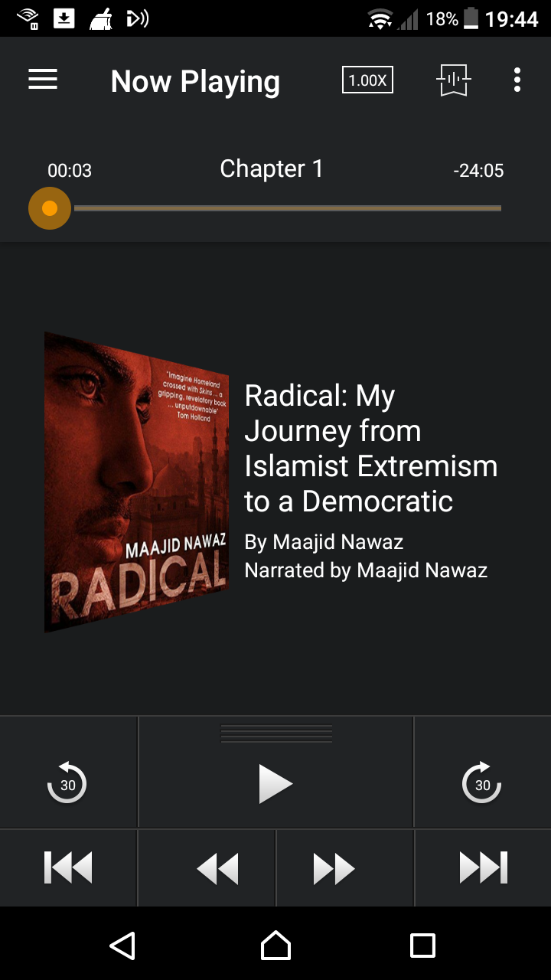Tap the Radical book cover art
Screen dimensions: 551x980
(136, 482)
